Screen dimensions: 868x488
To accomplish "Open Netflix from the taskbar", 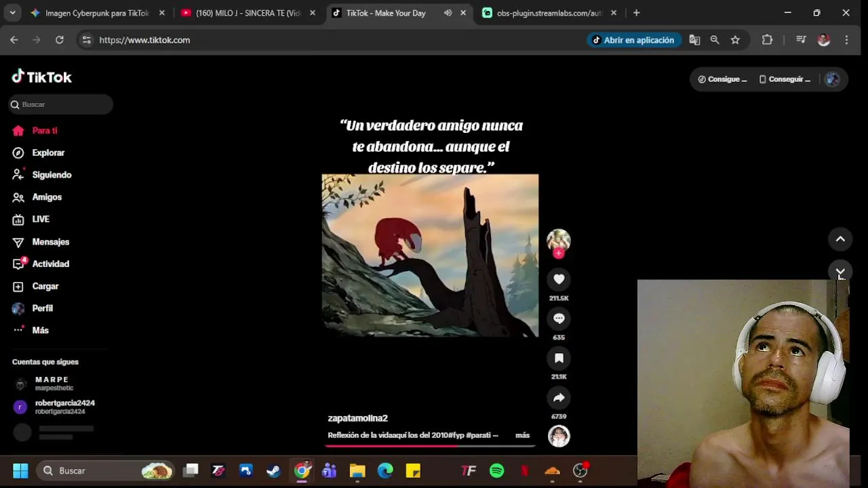I will tap(525, 470).
